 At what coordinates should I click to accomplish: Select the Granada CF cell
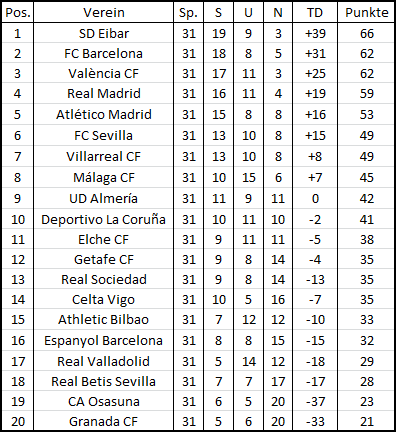[x=104, y=421]
